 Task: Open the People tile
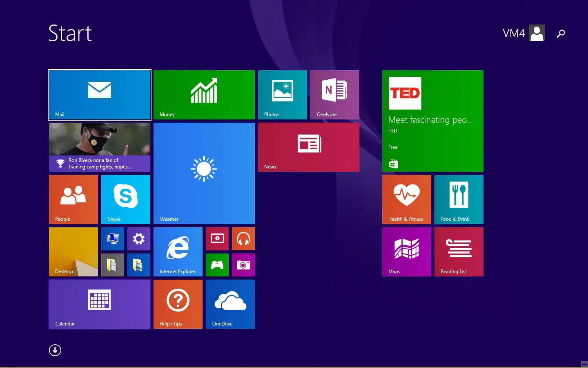point(73,200)
